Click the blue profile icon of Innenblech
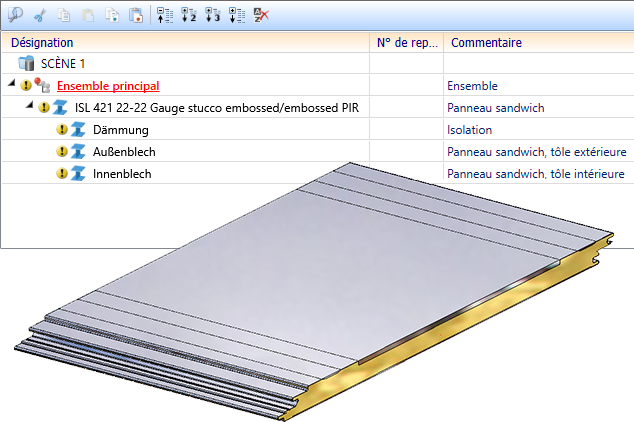Screen dimensions: 634x422 click(x=78, y=173)
